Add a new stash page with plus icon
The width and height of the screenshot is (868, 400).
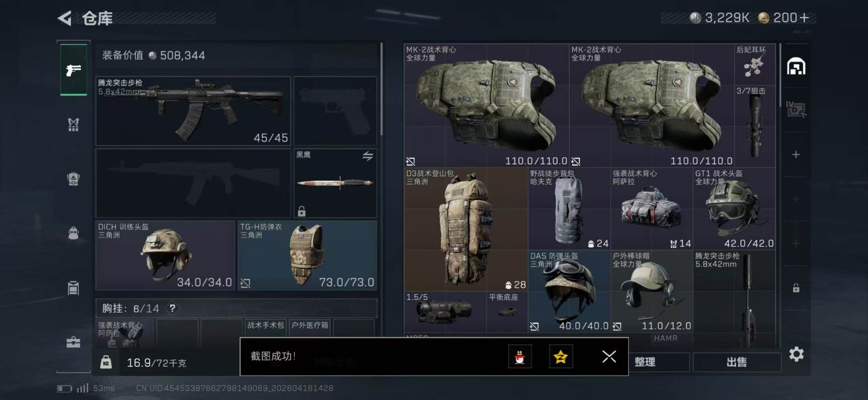click(x=796, y=155)
